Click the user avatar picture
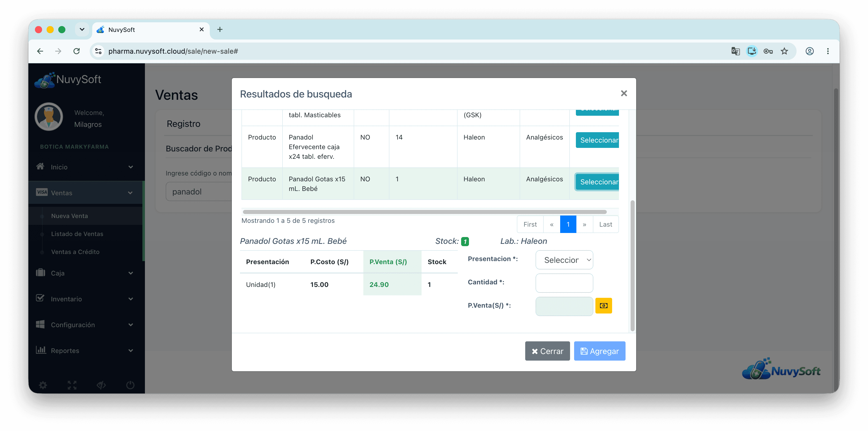 49,117
